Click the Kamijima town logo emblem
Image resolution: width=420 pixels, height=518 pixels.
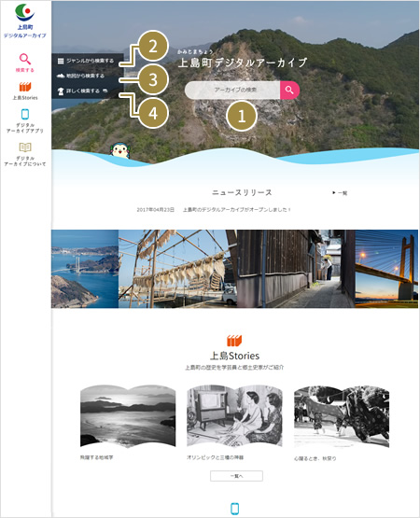tap(25, 12)
